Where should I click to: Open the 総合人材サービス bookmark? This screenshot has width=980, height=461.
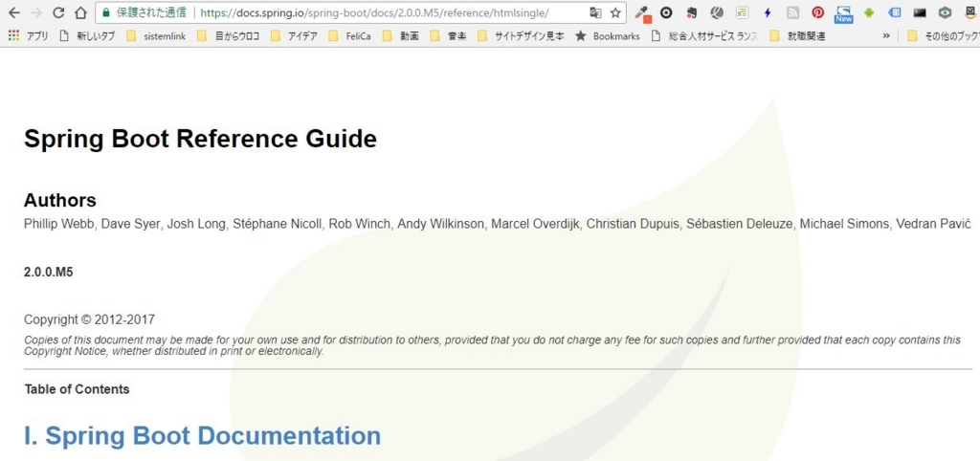click(x=704, y=36)
